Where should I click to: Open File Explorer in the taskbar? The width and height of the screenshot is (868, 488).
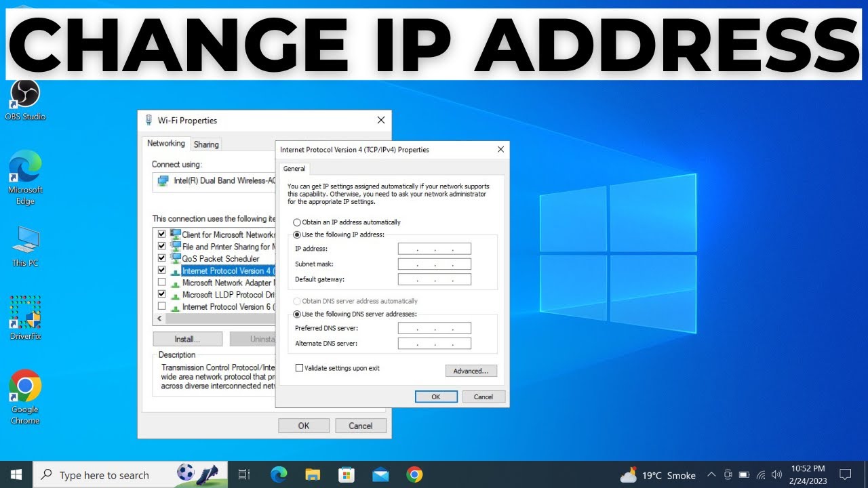click(x=313, y=474)
